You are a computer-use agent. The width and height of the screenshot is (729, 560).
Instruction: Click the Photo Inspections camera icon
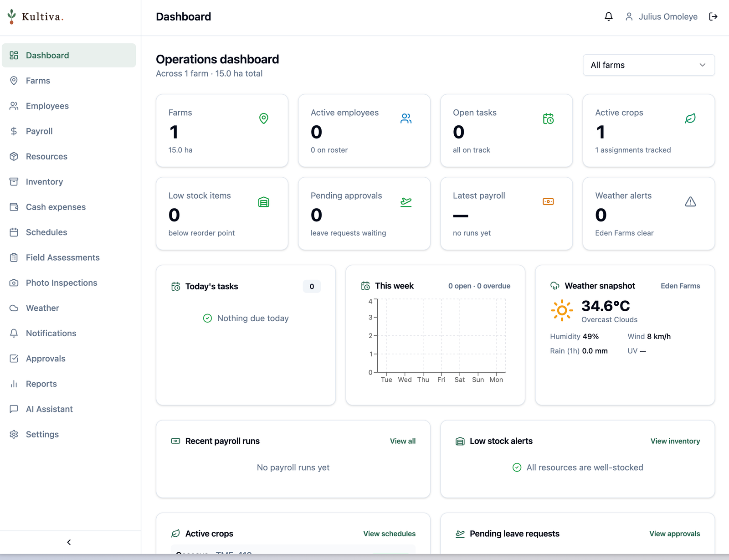point(14,283)
